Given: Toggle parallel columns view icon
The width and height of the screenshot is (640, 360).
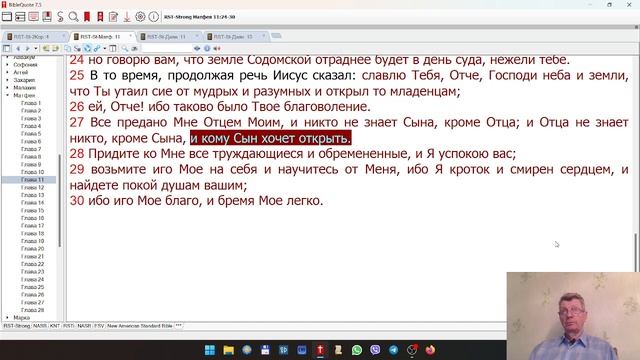Looking at the screenshot, I should coord(113,48).
